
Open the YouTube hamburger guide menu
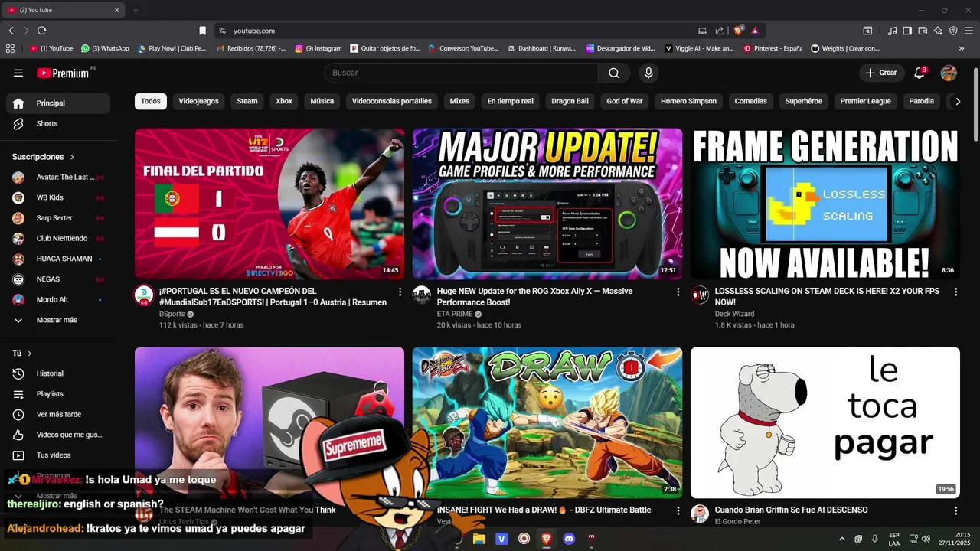point(18,73)
